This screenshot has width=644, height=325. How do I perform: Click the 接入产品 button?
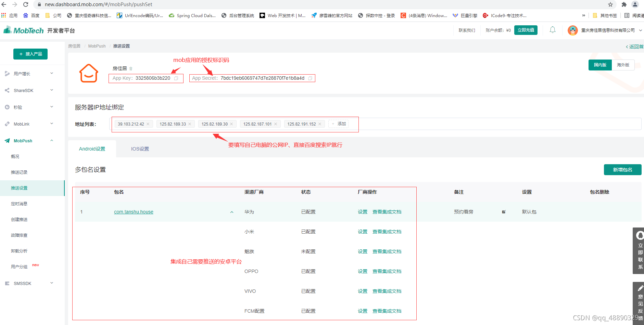pos(30,54)
